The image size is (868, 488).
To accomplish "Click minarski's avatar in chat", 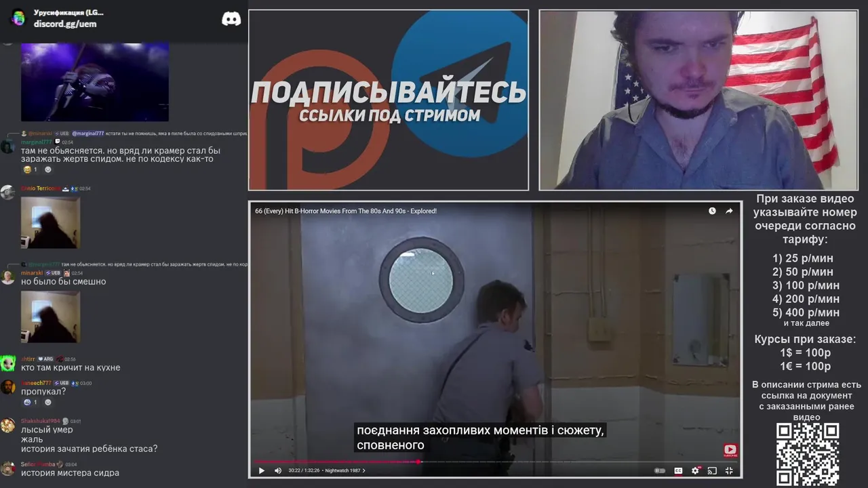I will 7,277.
